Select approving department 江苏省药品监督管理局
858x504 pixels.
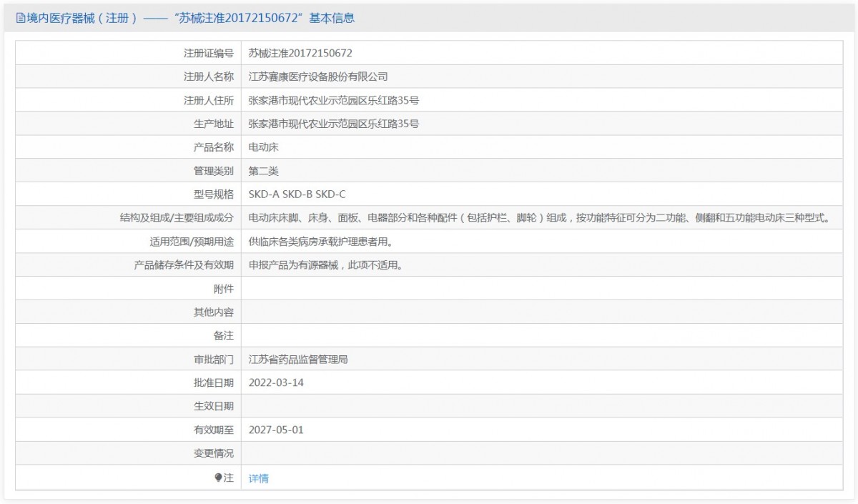[298, 360]
